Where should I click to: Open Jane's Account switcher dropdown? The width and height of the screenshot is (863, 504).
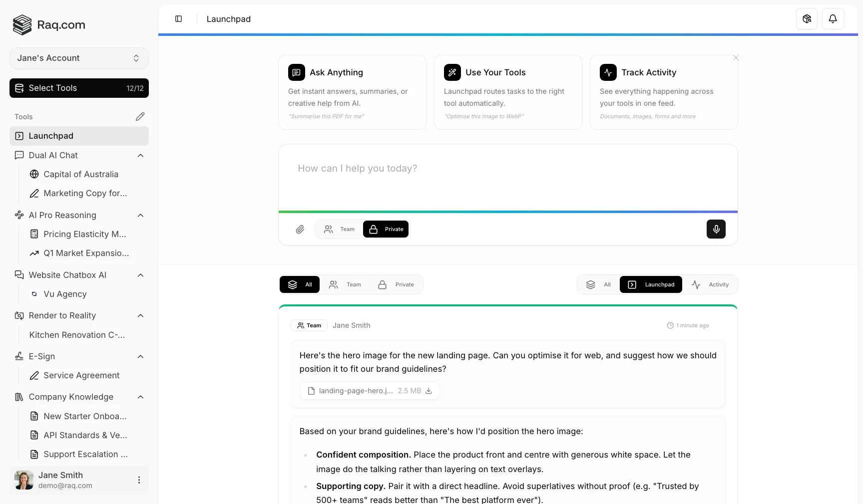79,58
